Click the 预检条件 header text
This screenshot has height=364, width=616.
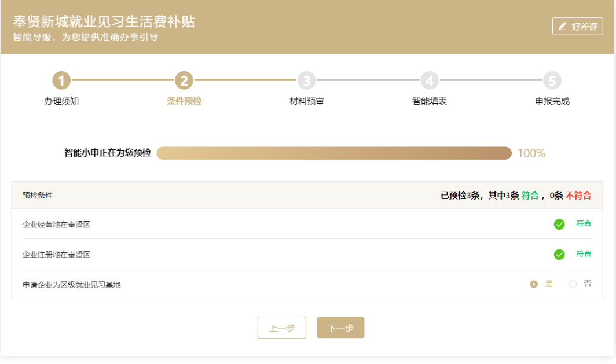coord(37,195)
